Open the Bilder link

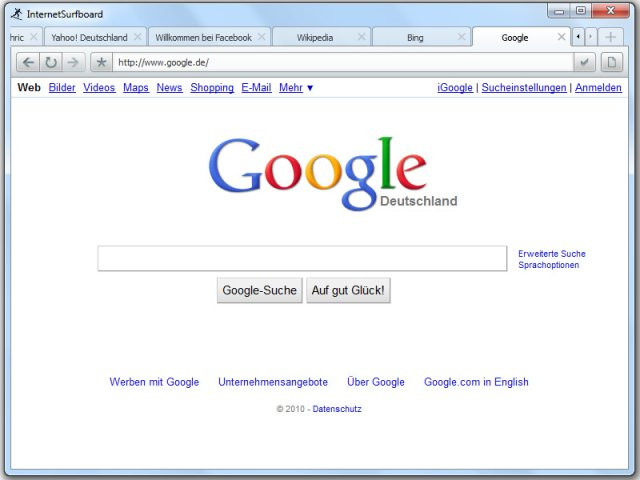coord(62,87)
